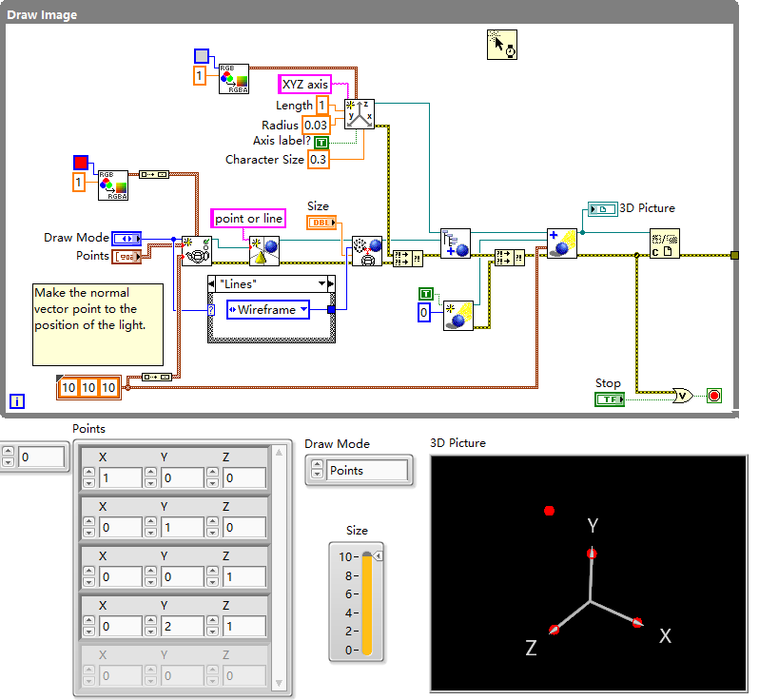The height and width of the screenshot is (700, 759).
Task: Click the orange 1 constant beside gray swatch
Action: pos(200,76)
